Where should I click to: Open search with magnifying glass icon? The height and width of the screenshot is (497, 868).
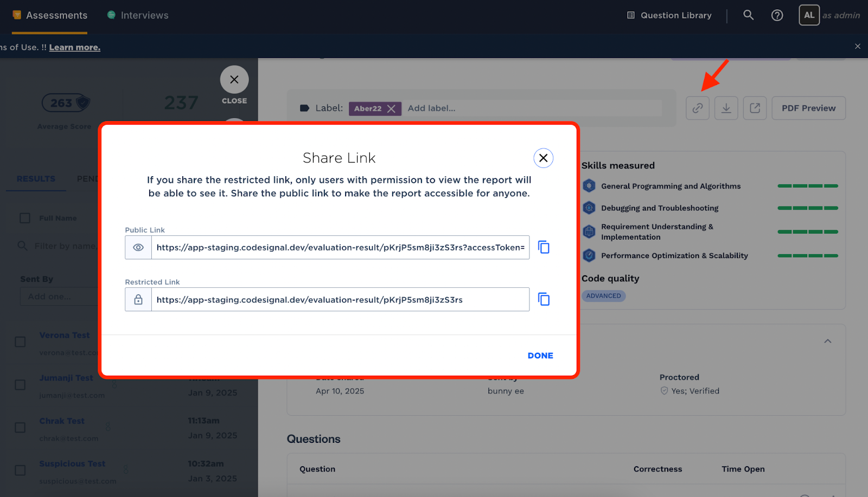(748, 15)
